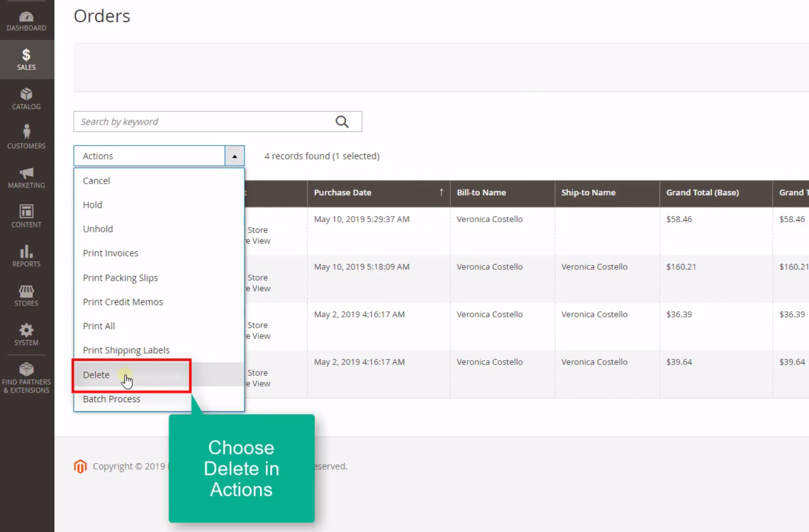809x532 pixels.
Task: Open the Catalog section
Action: coord(26,99)
